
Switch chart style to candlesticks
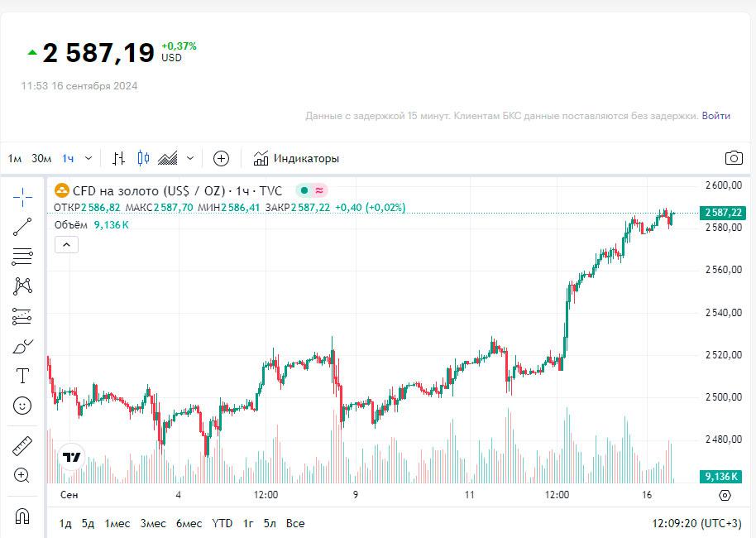coord(144,158)
